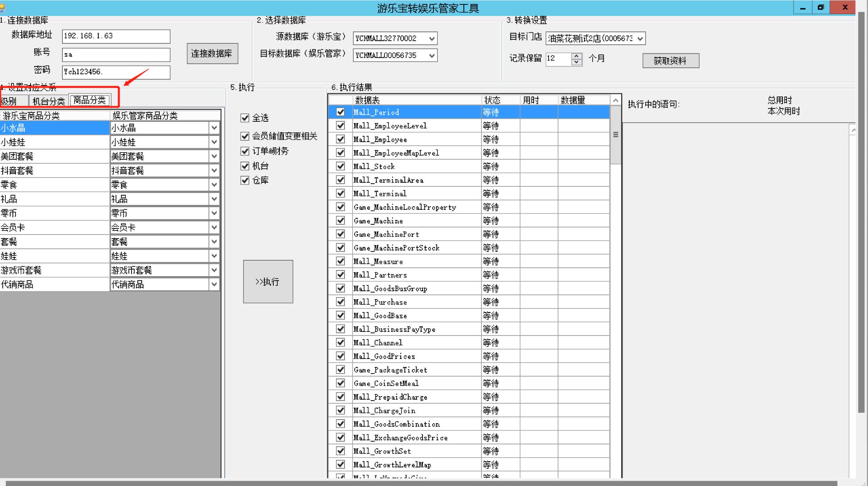Switch to the 商品分类 tab
The width and height of the screenshot is (868, 486).
click(x=90, y=100)
